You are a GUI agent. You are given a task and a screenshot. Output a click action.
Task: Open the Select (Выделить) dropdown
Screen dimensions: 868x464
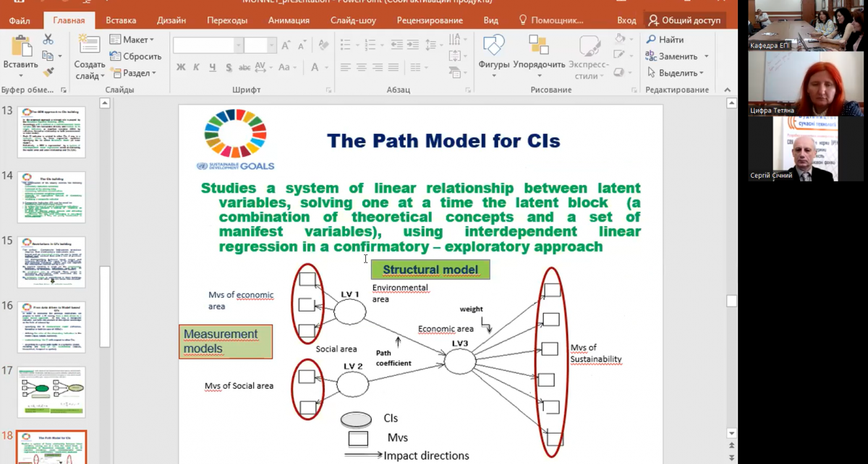click(676, 73)
